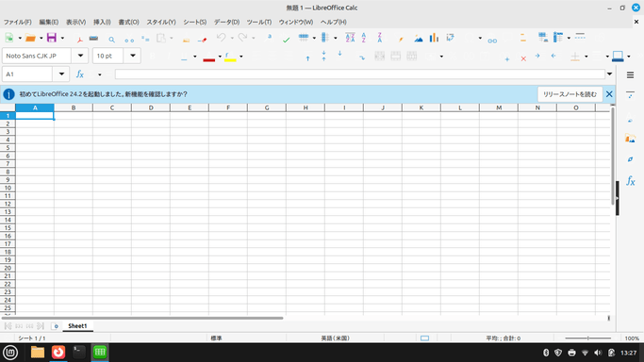Click the Pivot Table icon
Image resolution: width=644 pixels, height=362 pixels.
point(450,38)
